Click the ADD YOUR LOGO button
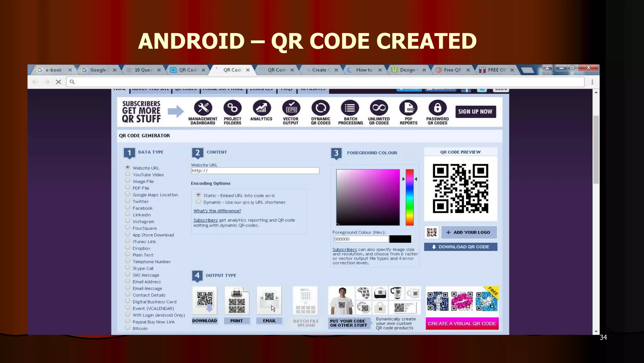This screenshot has width=644, height=363. [469, 232]
